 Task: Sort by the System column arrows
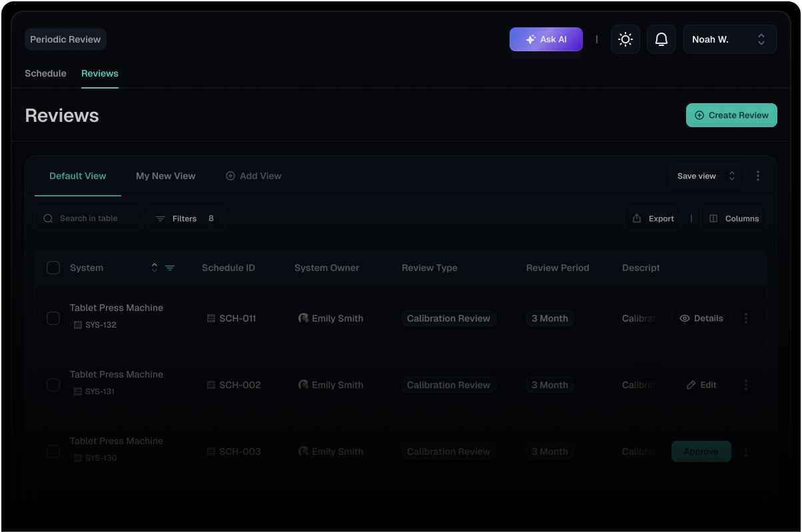(x=155, y=268)
